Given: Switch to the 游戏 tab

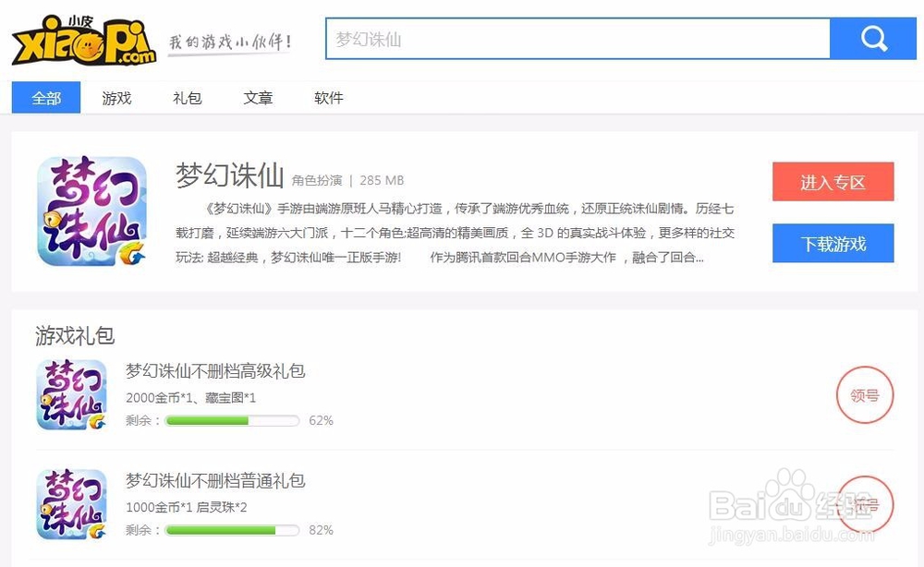Looking at the screenshot, I should 115,97.
